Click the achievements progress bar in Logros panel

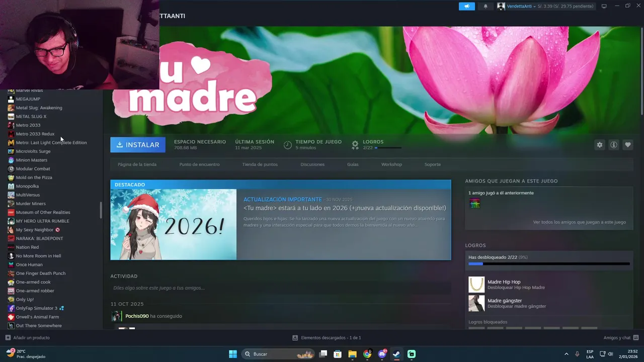point(549,263)
